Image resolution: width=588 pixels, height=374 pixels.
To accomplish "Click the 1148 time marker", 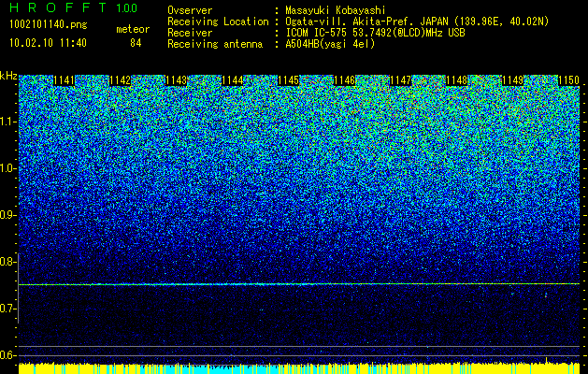I will [457, 80].
